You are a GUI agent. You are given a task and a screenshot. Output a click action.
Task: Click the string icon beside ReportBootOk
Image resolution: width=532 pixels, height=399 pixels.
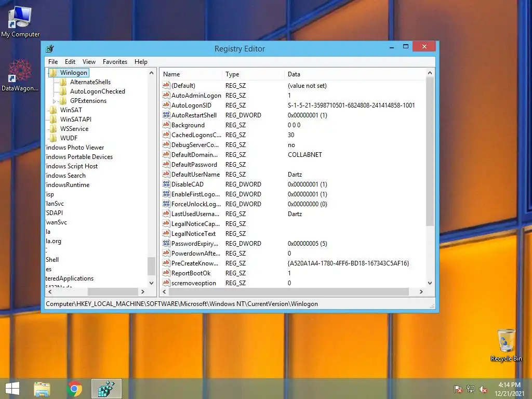pos(166,273)
